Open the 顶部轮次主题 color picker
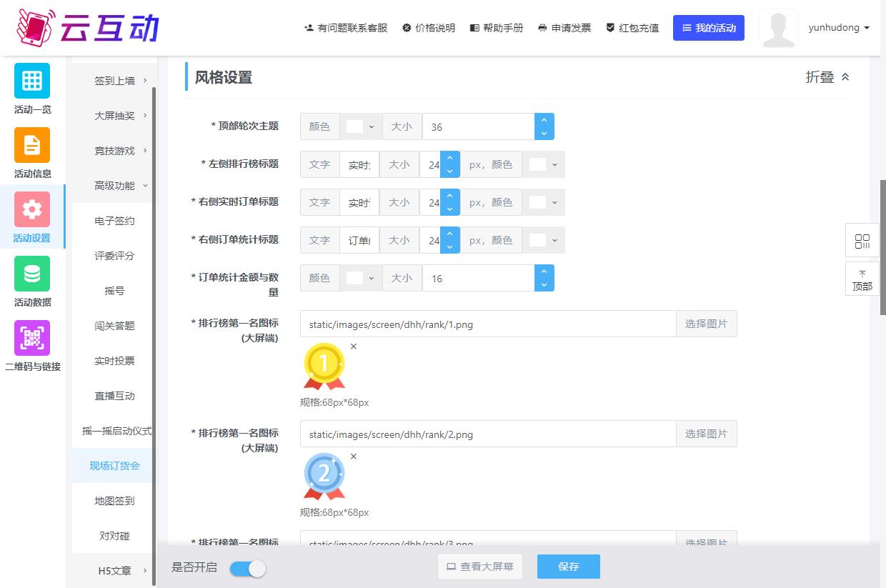The image size is (886, 588). (x=361, y=126)
